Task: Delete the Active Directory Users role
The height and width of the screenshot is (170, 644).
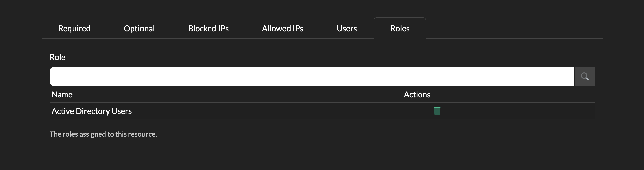Action: click(x=437, y=111)
